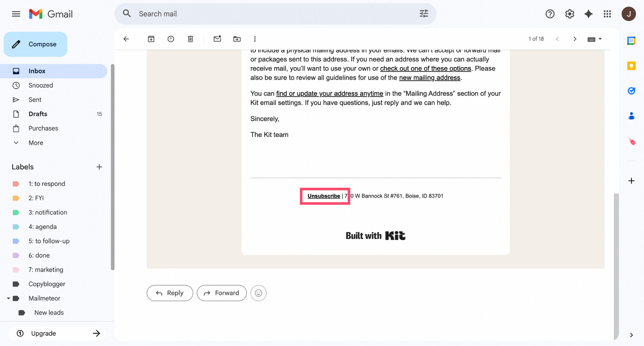Click the Unsubscribe link in the email
Screen dimensions: 644x346
coord(324,196)
